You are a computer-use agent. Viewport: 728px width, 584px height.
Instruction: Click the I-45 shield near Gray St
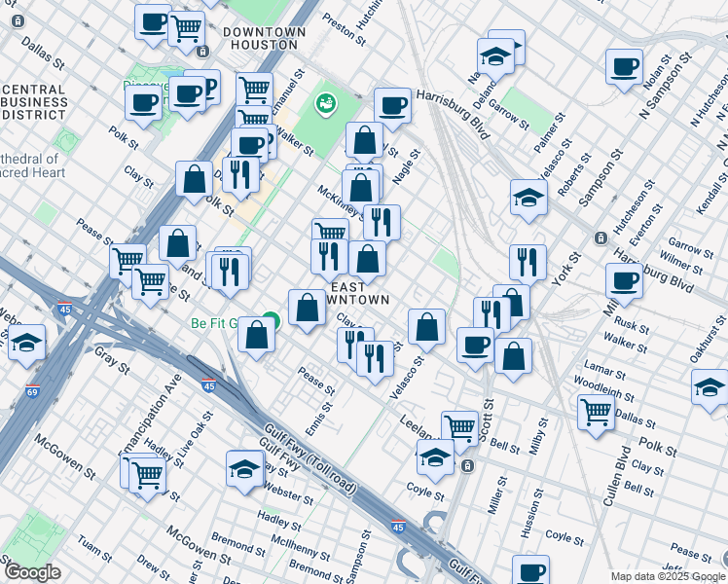coord(209,385)
